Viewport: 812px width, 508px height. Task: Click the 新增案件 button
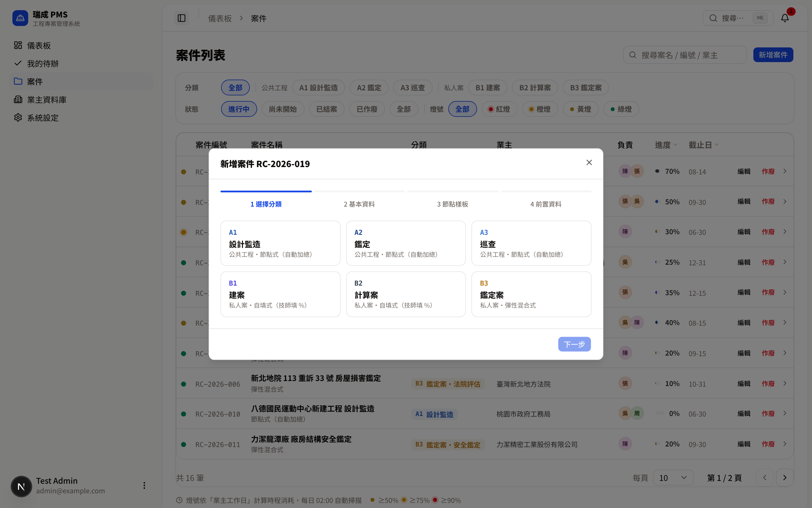773,55
